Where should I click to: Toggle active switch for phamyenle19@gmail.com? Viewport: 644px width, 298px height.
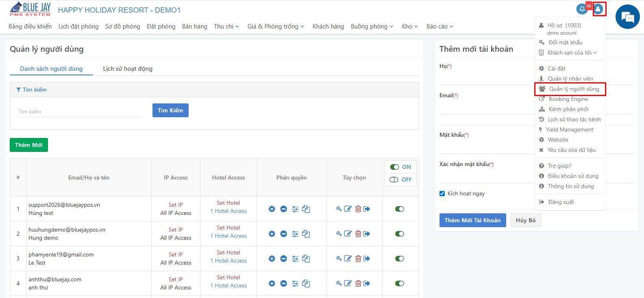pyautogui.click(x=400, y=259)
